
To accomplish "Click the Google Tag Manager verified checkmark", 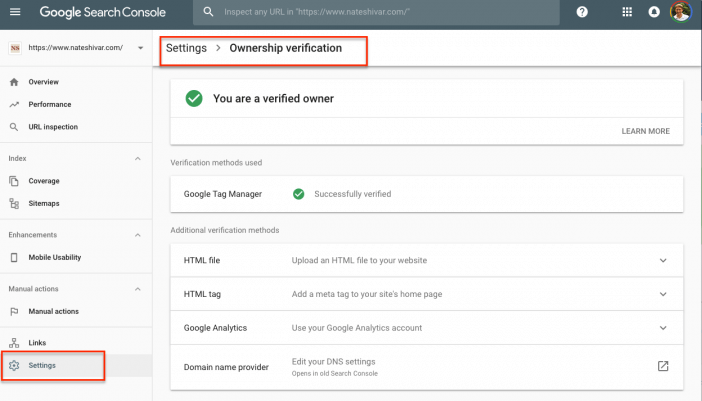I will click(x=299, y=194).
